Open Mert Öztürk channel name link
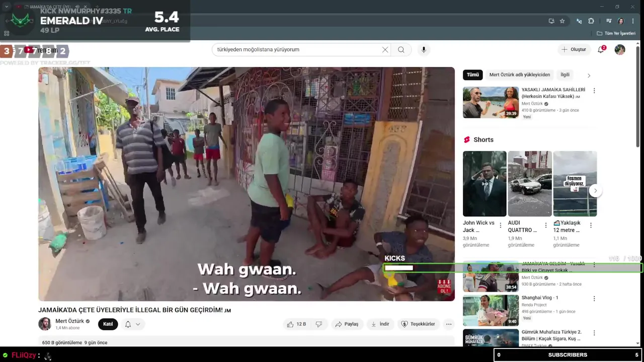This screenshot has width=644, height=362. click(70, 321)
